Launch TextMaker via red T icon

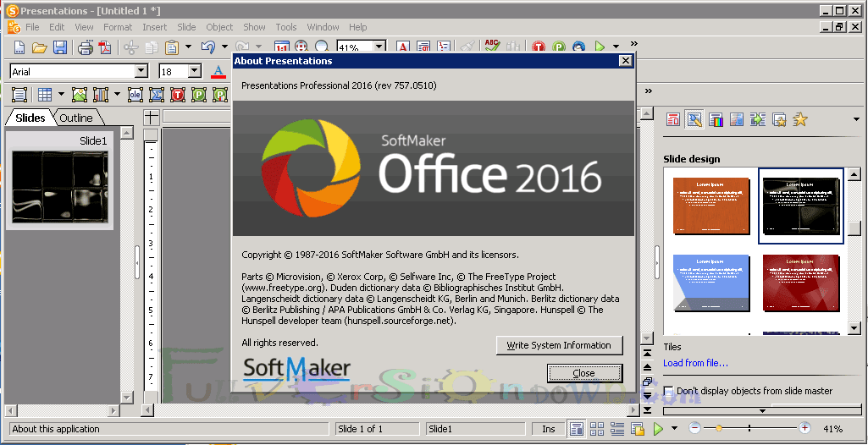tap(538, 47)
